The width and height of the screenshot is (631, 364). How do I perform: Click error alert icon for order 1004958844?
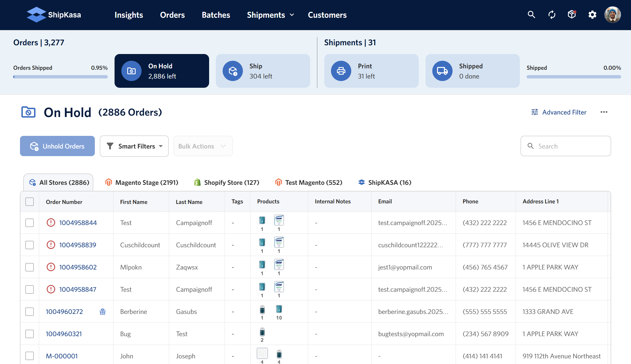pos(51,223)
